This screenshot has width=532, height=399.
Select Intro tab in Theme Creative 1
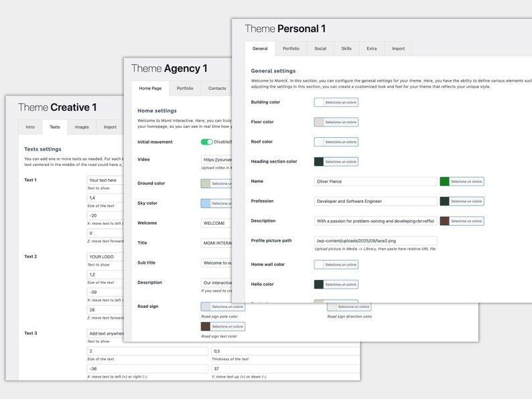tap(30, 127)
